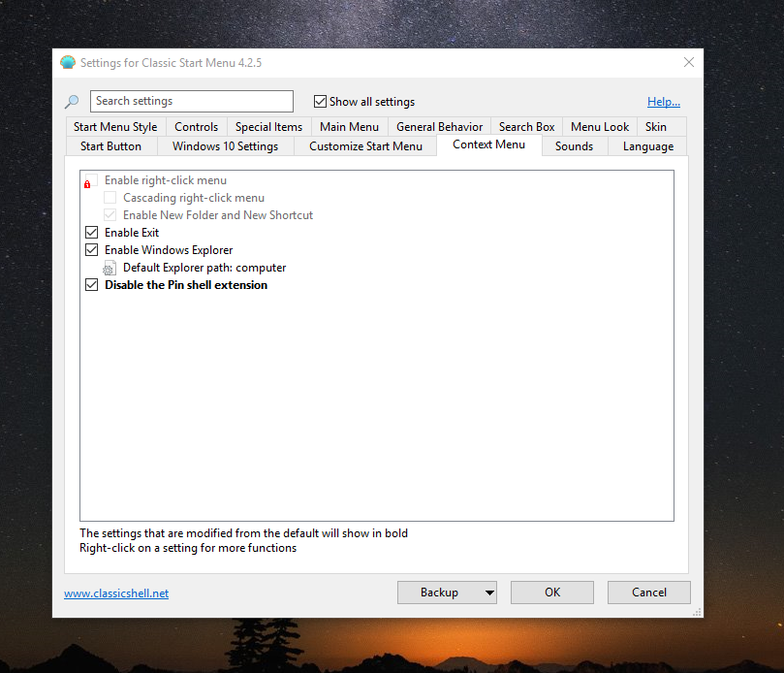Go to the Customize Start Menu tab
The height and width of the screenshot is (673, 784).
click(365, 146)
